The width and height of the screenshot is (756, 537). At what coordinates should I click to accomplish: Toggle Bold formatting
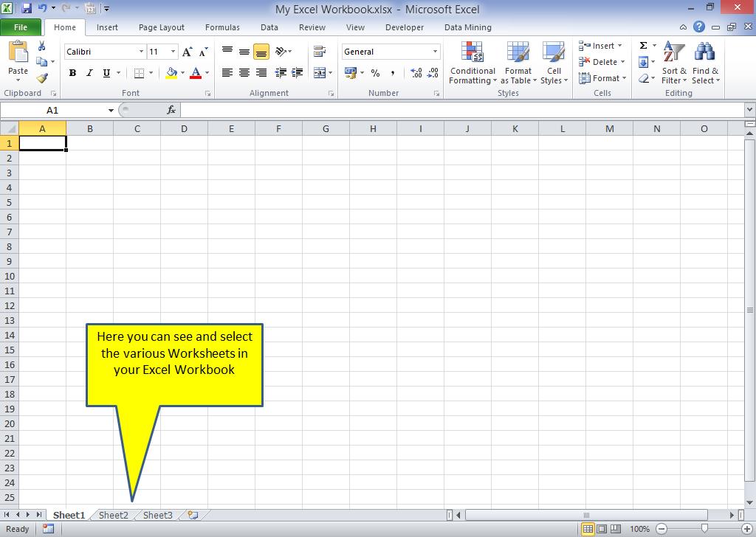point(73,73)
